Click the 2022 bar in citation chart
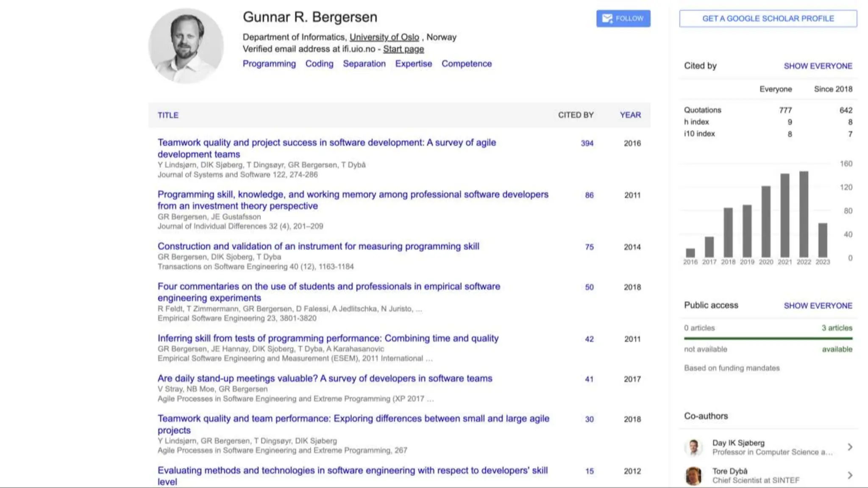 pyautogui.click(x=804, y=214)
